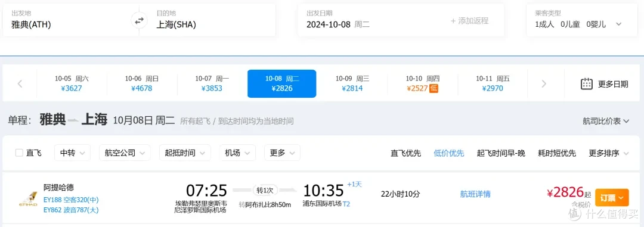Image resolution: width=644 pixels, height=227 pixels.
Task: Tick the 直飞 direct flight checkbox
Action: 19,153
